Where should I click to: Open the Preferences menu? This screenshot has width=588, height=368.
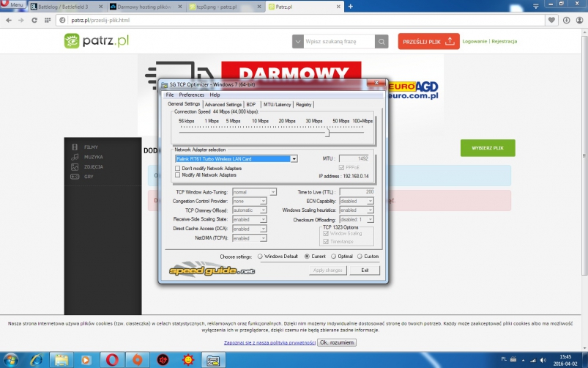[x=191, y=95]
